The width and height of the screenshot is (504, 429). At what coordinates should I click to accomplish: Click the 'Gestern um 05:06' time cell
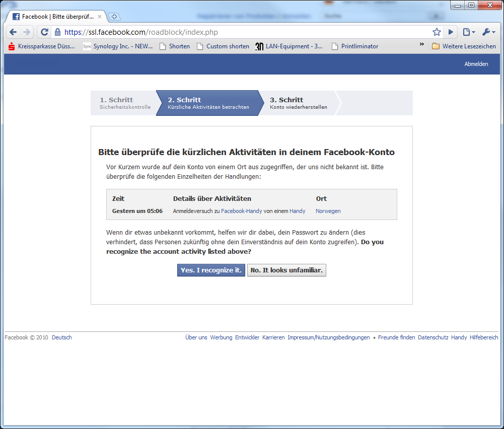(x=137, y=211)
